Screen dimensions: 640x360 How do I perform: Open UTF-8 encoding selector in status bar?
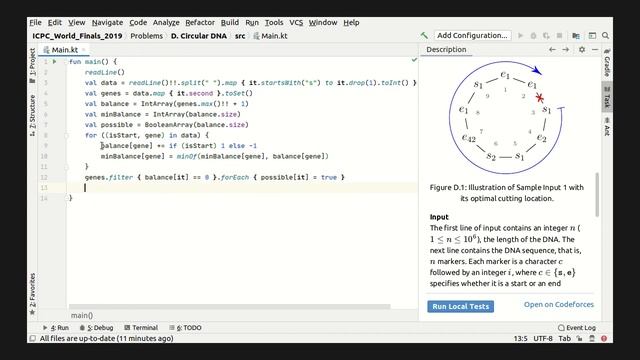click(543, 338)
